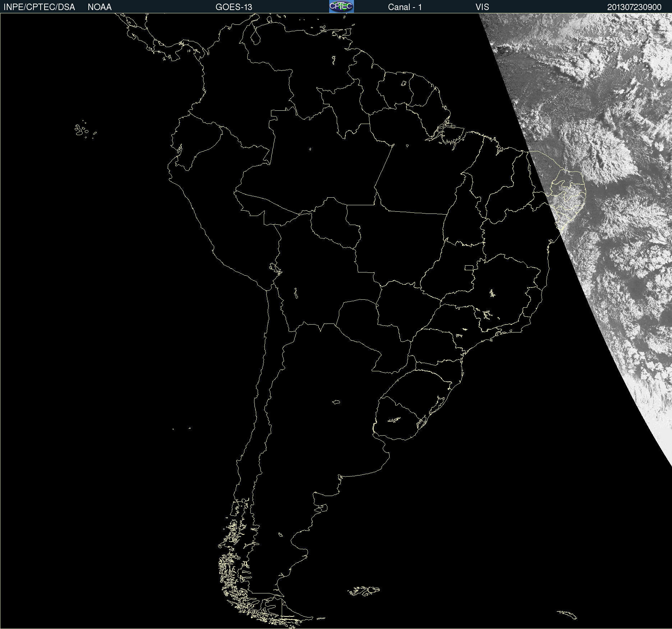Click the GOES-13 satellite name text

234,7
